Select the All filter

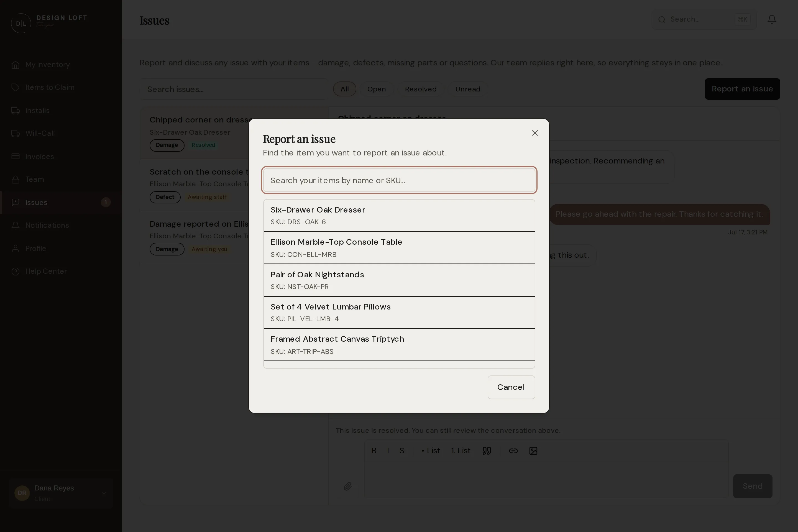click(344, 89)
